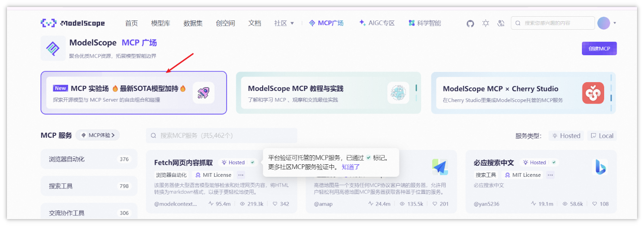
Task: Open the GitHub icon link
Action: pyautogui.click(x=470, y=23)
